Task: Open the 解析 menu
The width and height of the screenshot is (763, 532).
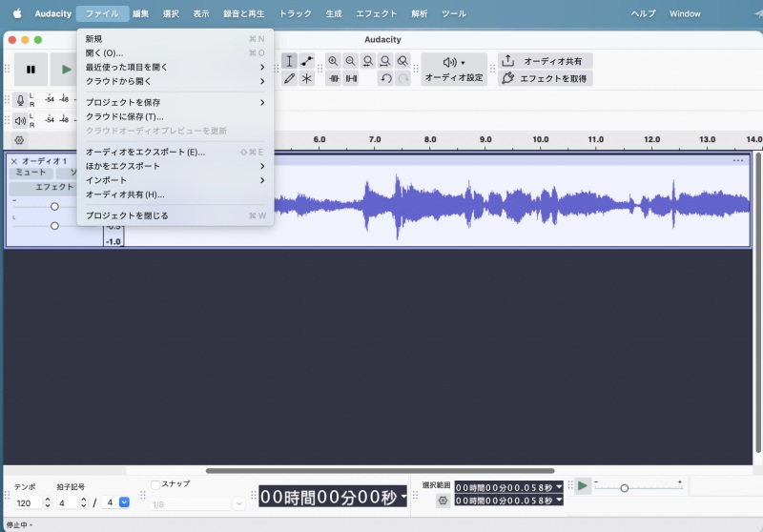Action: coord(420,13)
